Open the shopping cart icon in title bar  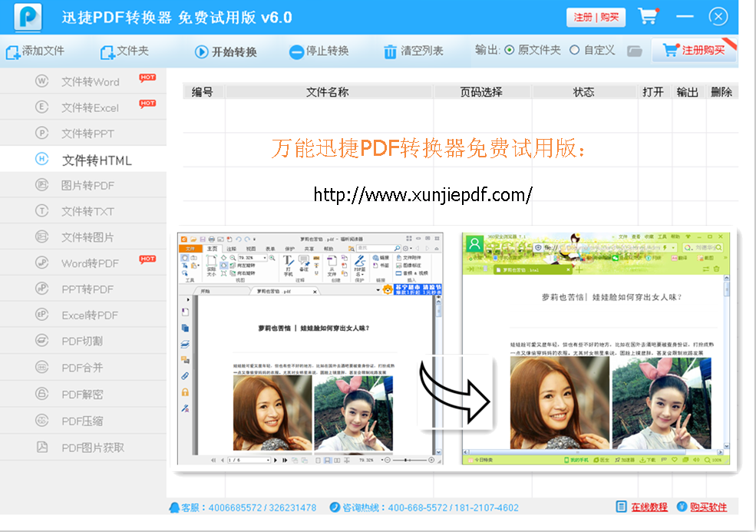(x=648, y=16)
